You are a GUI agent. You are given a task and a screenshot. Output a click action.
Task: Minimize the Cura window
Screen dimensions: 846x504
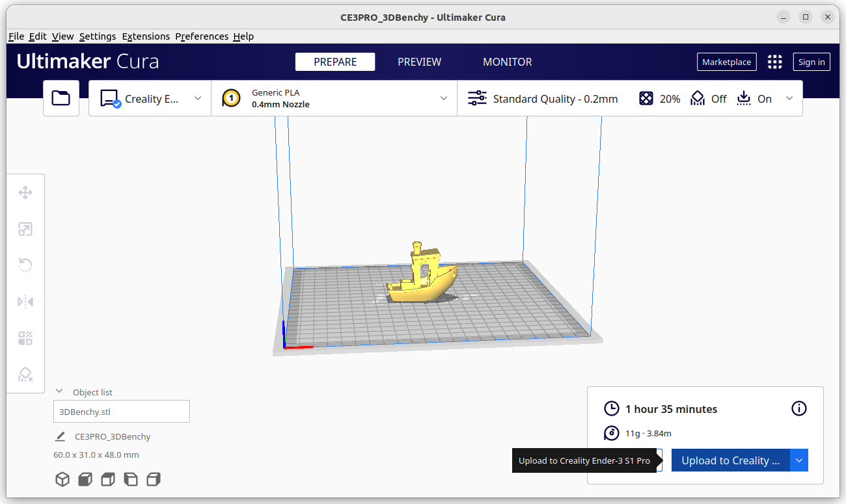(785, 18)
